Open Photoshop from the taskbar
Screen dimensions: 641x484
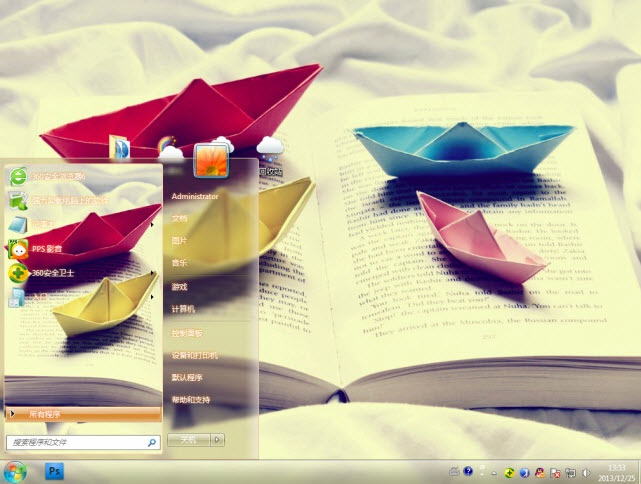(x=54, y=471)
